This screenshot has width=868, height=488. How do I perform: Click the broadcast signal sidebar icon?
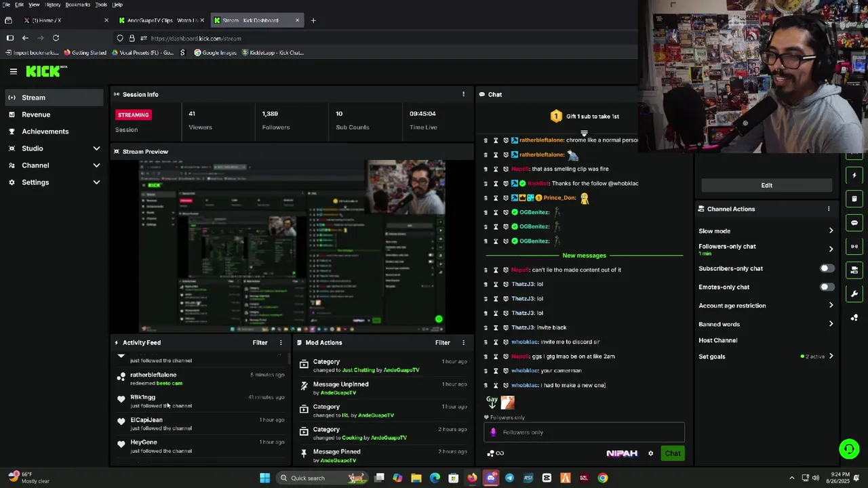[854, 246]
